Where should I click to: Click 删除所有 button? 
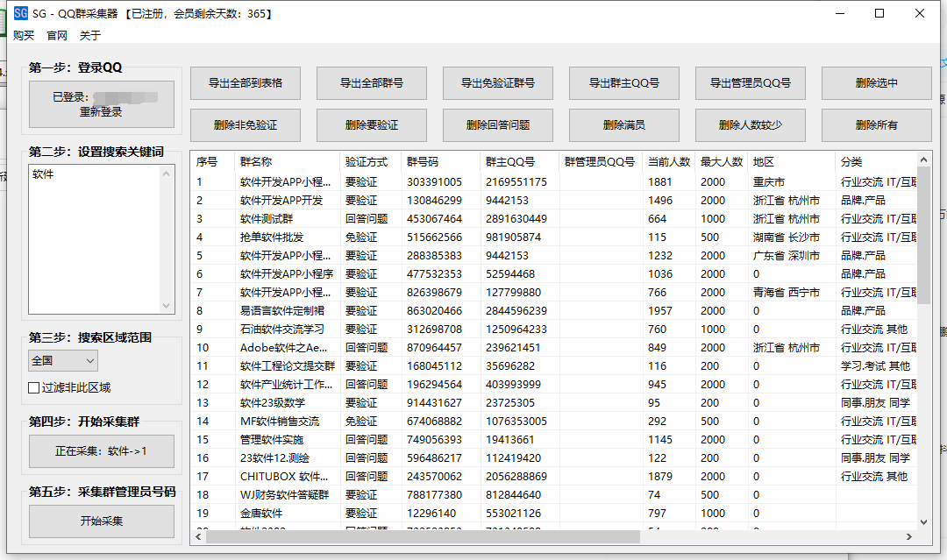click(876, 125)
